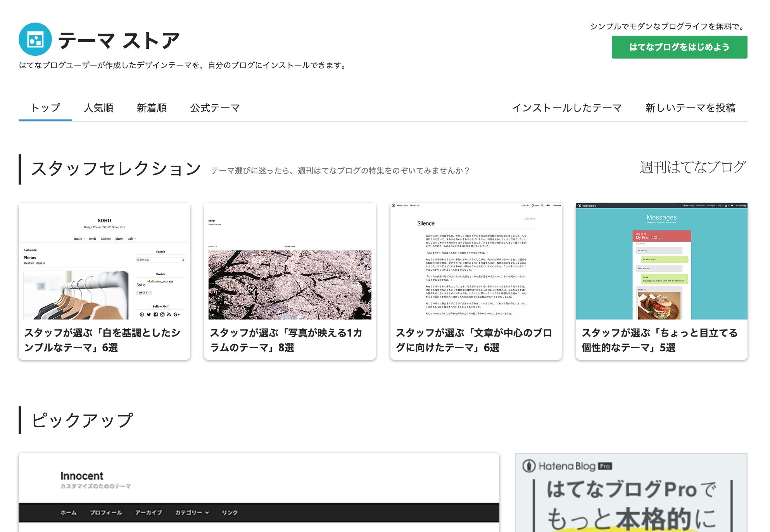
Task: Open the Messages theme preview thumbnail
Action: click(661, 261)
